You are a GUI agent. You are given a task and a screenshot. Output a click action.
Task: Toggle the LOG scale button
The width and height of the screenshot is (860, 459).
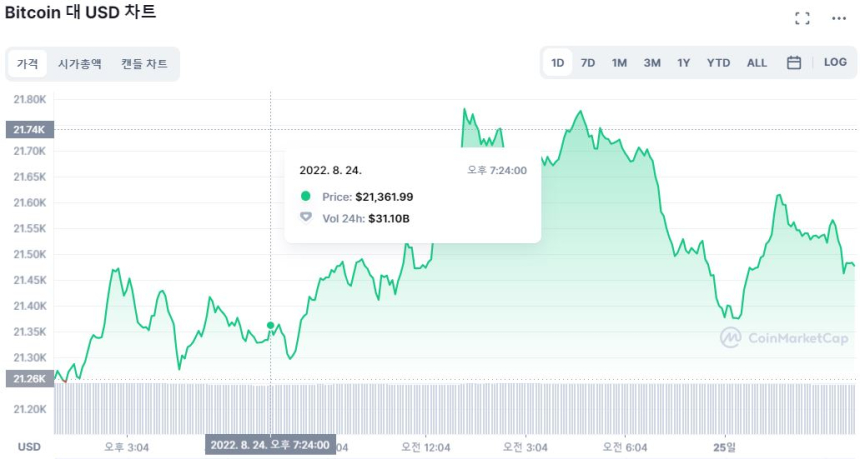pyautogui.click(x=835, y=63)
